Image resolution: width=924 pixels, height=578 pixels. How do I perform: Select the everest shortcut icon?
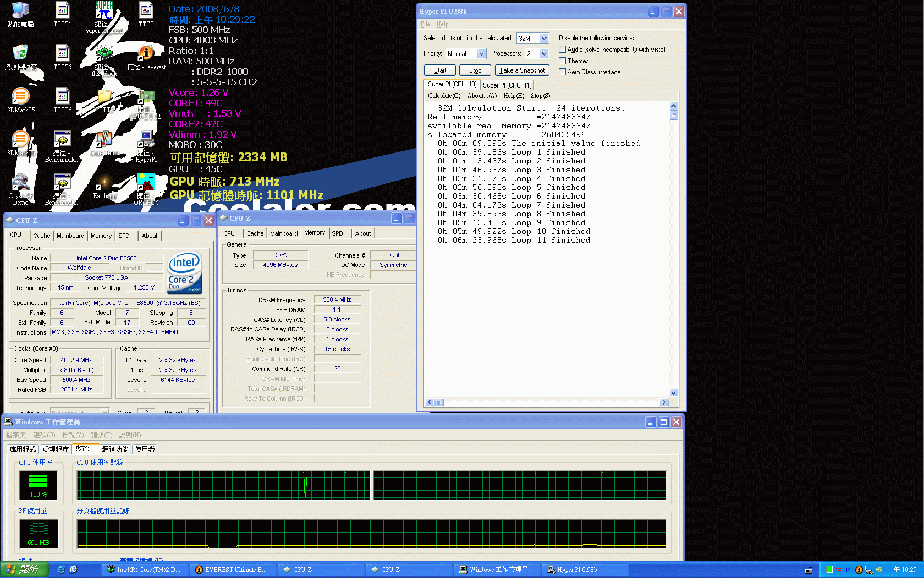[x=146, y=57]
